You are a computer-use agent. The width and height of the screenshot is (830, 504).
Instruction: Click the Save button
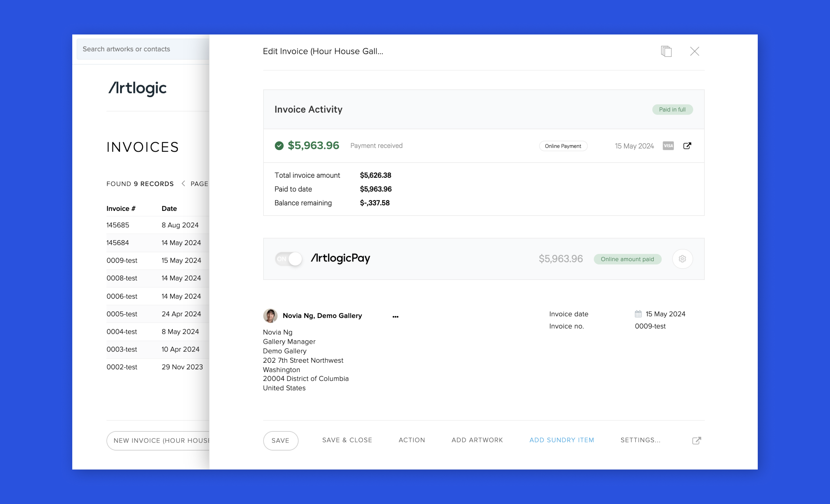(x=280, y=441)
